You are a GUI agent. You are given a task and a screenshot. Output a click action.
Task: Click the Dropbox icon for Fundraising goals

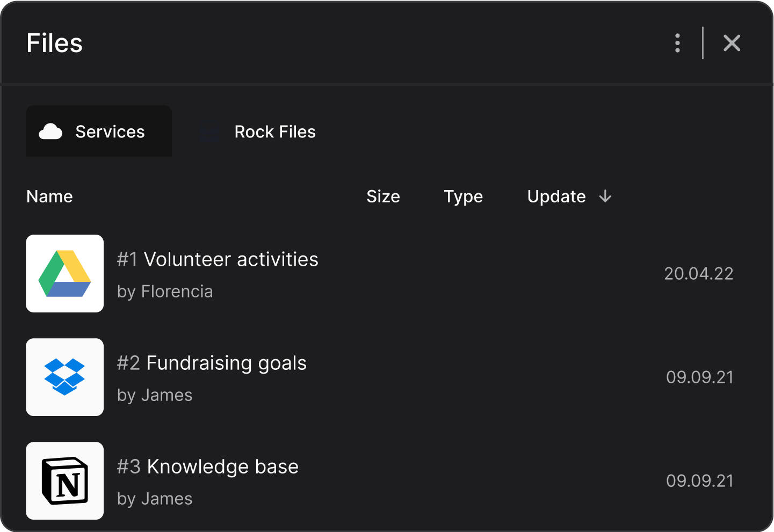pos(64,377)
